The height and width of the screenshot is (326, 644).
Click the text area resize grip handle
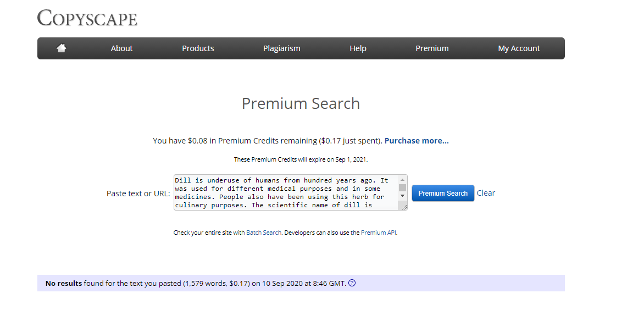[404, 207]
